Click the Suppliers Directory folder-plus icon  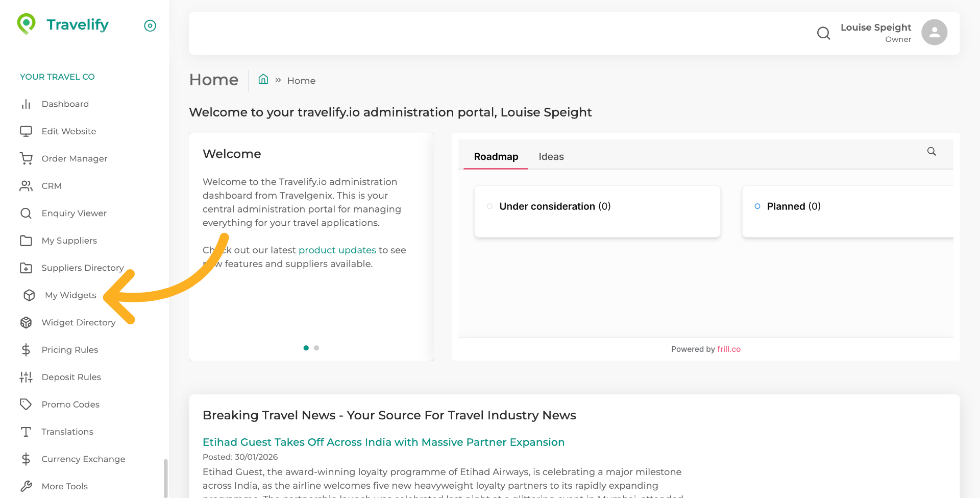coord(26,268)
